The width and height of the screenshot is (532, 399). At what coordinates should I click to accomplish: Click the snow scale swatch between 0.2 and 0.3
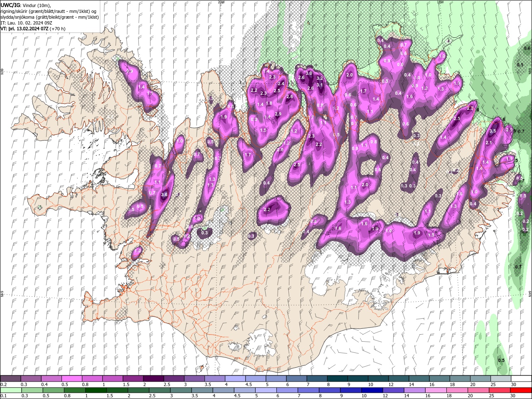pyautogui.click(x=11, y=379)
